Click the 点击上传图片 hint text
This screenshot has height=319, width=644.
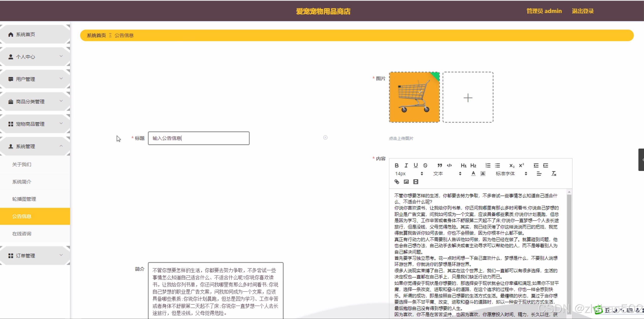(x=401, y=138)
